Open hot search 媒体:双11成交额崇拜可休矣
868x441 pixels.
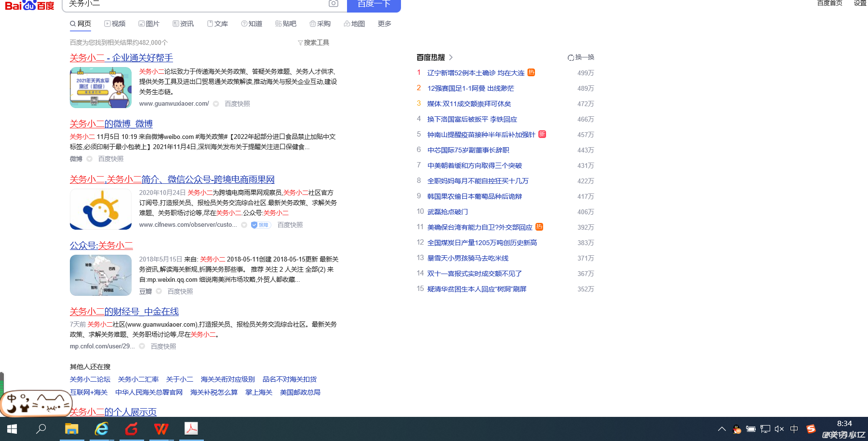(x=469, y=104)
